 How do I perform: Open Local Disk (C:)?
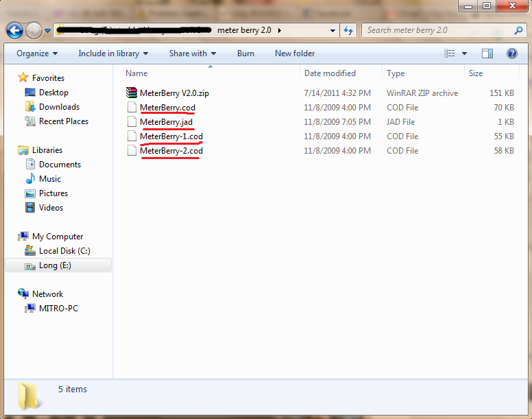click(x=64, y=251)
